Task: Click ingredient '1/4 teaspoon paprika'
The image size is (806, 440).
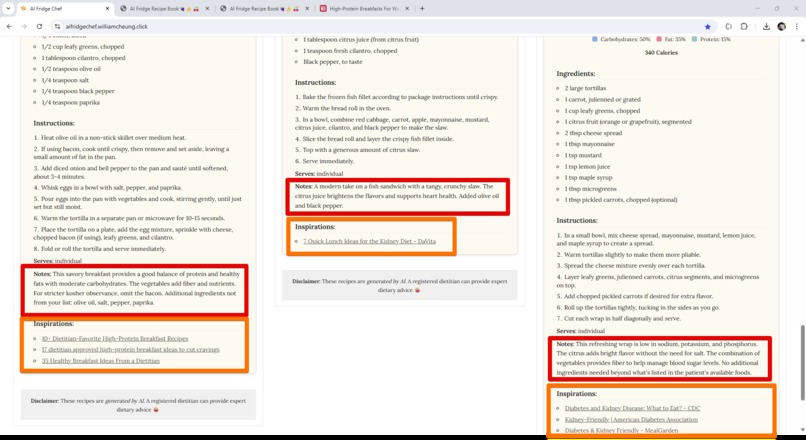Action: [70, 102]
